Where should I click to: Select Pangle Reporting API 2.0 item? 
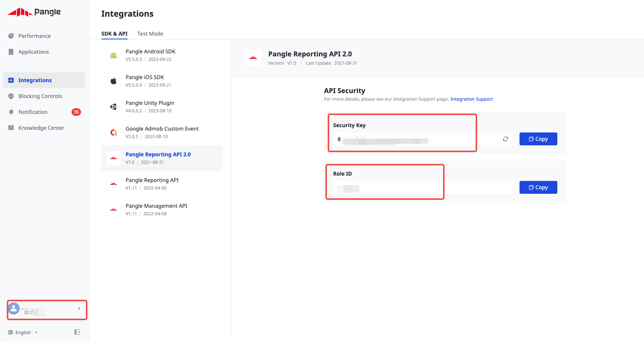(x=162, y=158)
